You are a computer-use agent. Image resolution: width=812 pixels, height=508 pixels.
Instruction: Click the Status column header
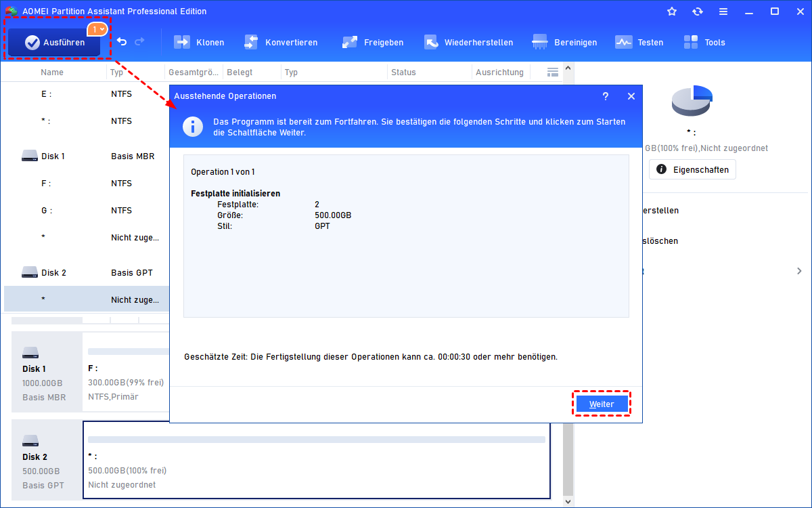coord(403,72)
